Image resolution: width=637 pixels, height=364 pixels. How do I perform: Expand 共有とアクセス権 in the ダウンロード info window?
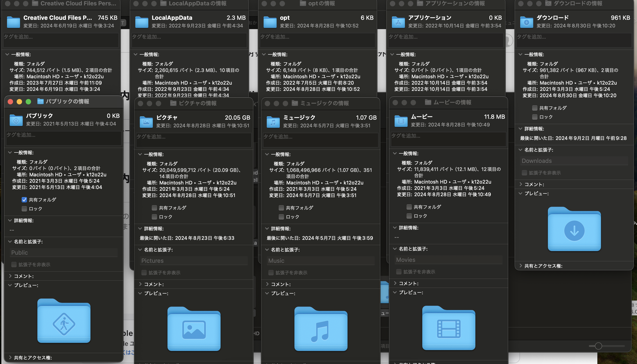(x=521, y=266)
